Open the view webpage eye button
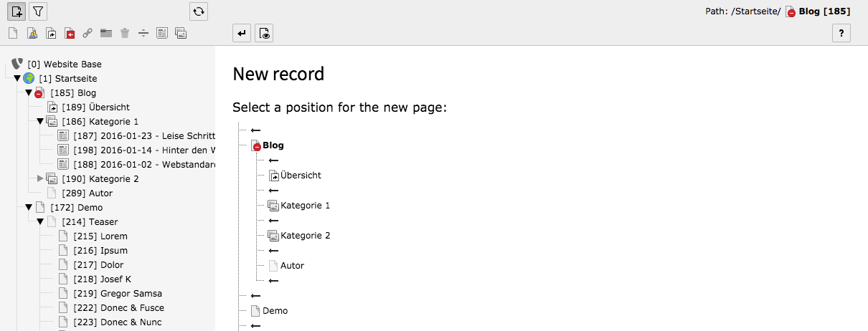Screen dimensions: 868x331 tap(264, 33)
